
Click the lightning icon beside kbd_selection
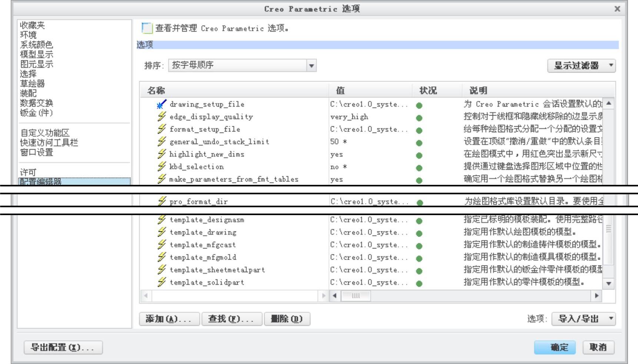coord(162,167)
